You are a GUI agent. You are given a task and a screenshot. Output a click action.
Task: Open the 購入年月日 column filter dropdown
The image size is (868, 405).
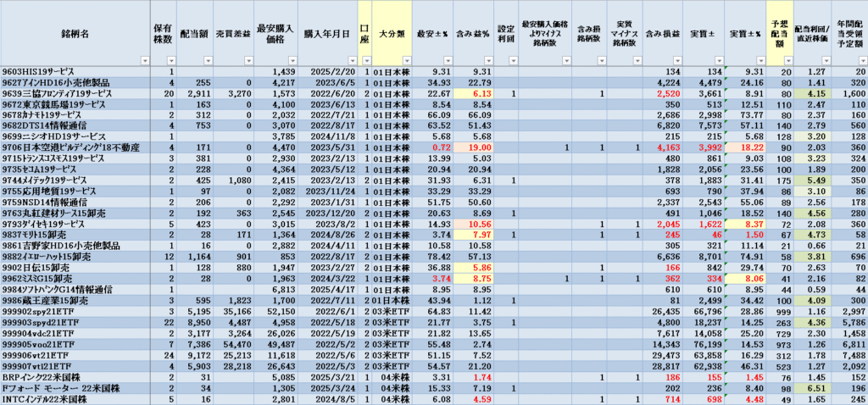coord(351,61)
